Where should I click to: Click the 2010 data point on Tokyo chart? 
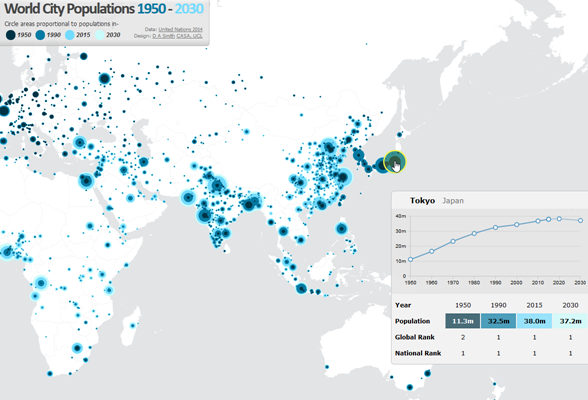(x=538, y=221)
